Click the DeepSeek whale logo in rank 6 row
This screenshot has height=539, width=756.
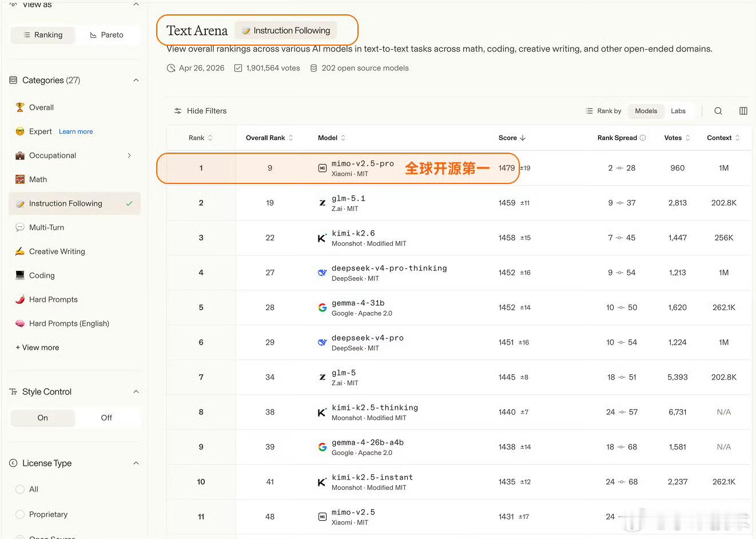click(x=323, y=342)
